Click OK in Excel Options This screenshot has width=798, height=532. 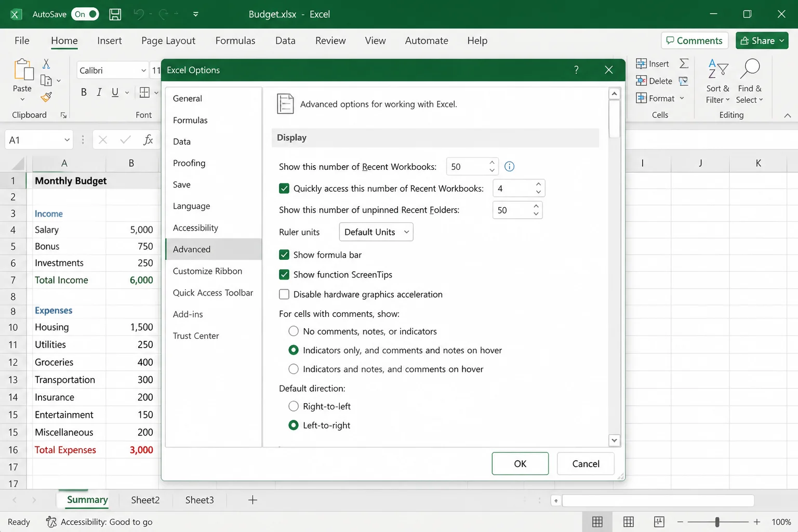[520, 463]
